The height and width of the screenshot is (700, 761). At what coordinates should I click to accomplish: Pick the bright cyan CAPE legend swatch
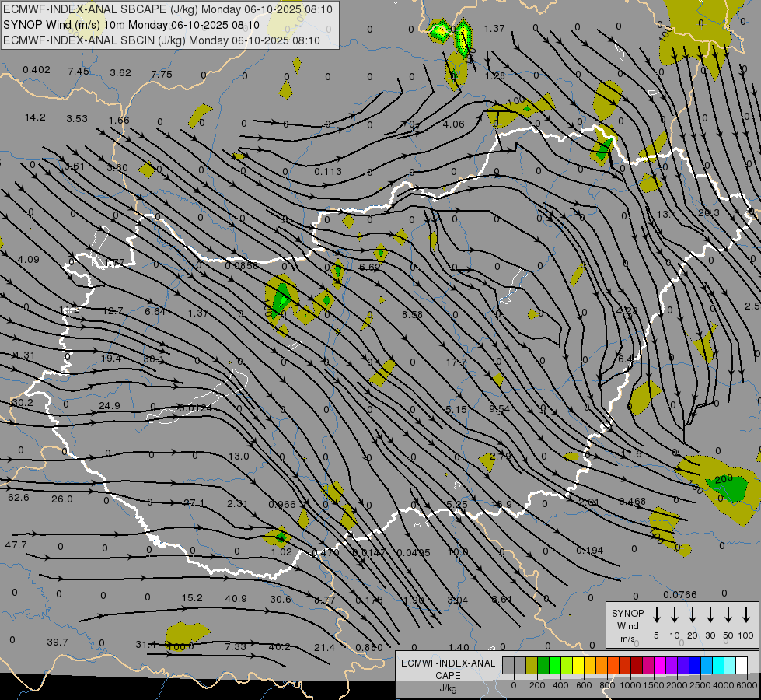[717, 666]
